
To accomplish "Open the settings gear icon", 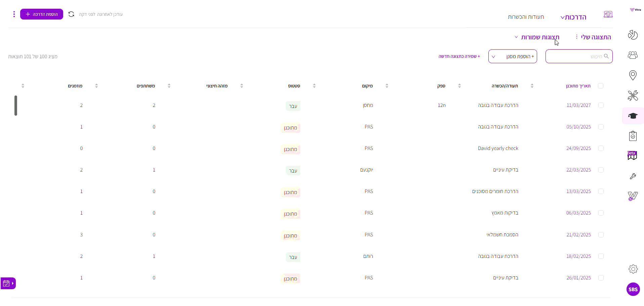I will coord(633,269).
